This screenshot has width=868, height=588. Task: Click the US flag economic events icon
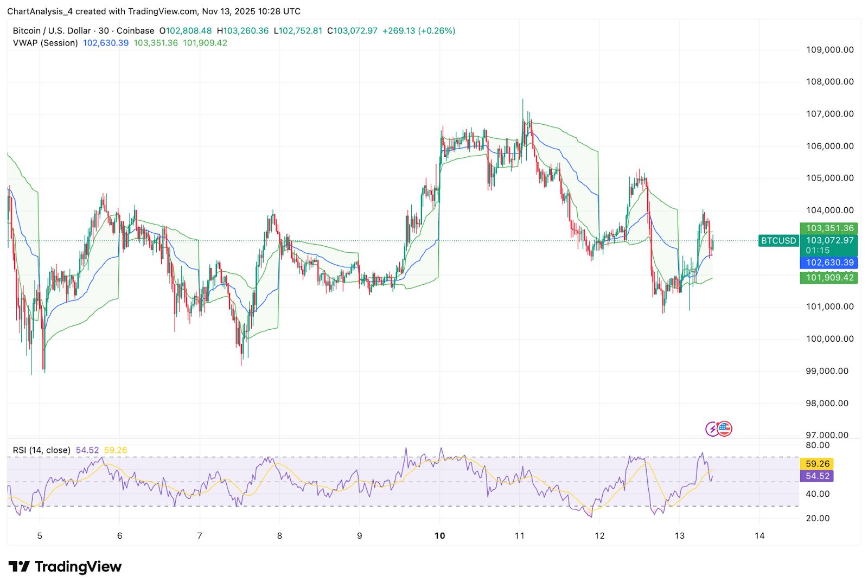[725, 429]
